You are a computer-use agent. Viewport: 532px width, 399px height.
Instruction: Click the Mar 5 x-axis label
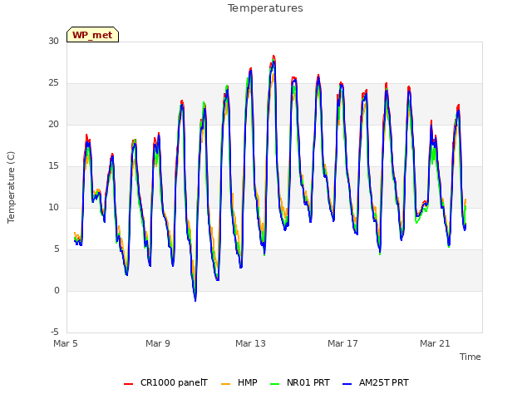[66, 343]
